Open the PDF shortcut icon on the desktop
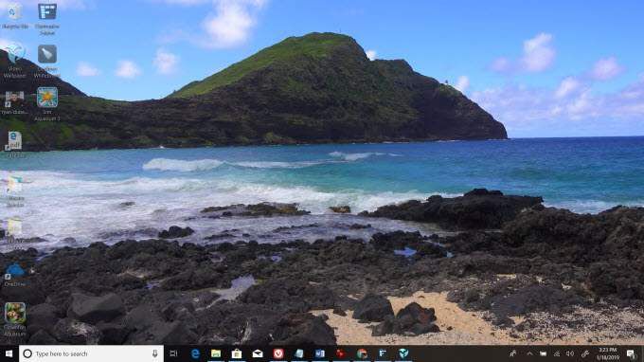 coord(15,145)
